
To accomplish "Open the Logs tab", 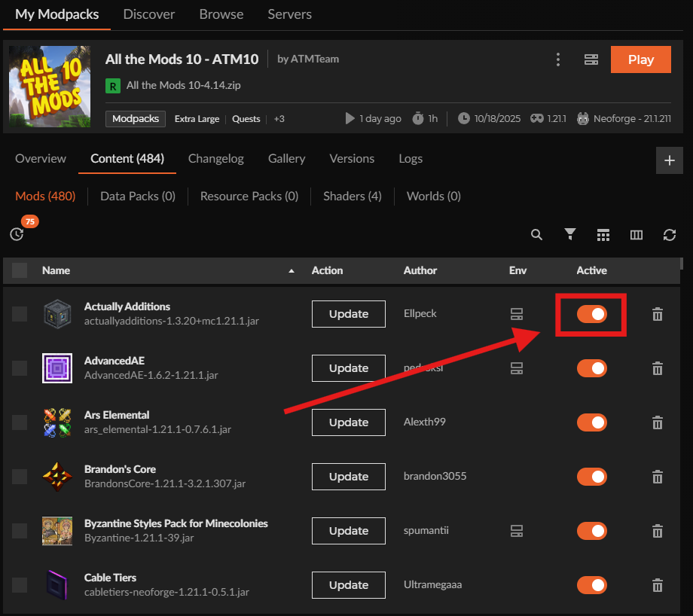I will click(411, 159).
